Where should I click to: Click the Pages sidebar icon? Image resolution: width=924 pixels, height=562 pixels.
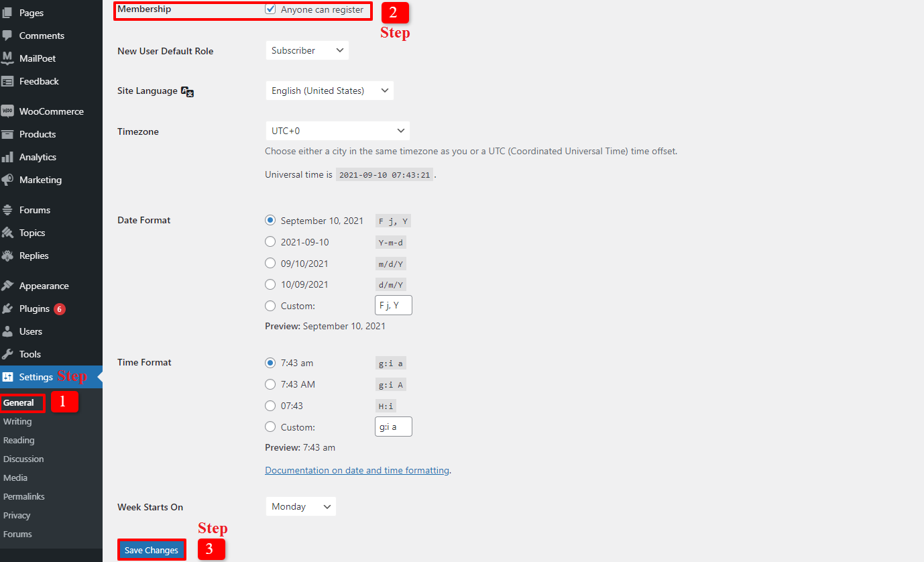(x=7, y=13)
